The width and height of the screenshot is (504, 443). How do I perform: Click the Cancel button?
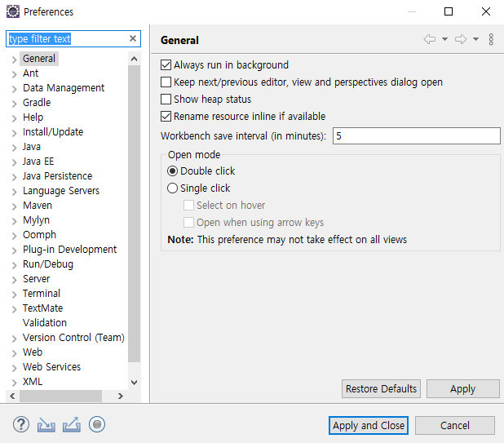point(455,425)
